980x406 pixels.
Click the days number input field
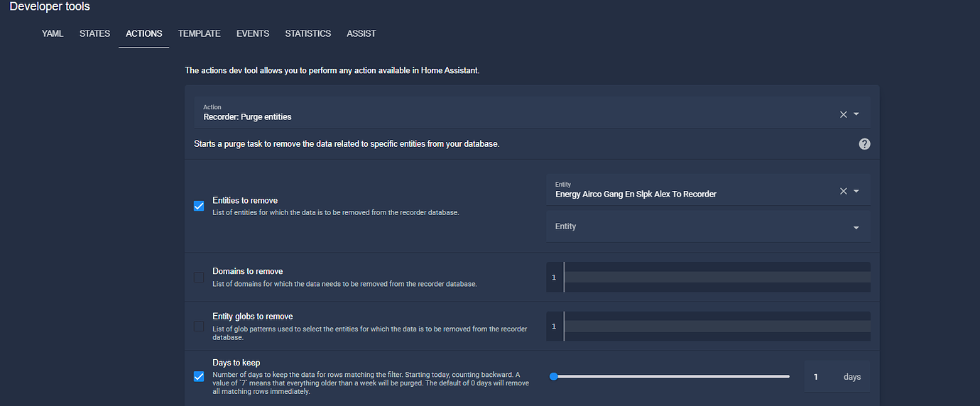coord(837,377)
